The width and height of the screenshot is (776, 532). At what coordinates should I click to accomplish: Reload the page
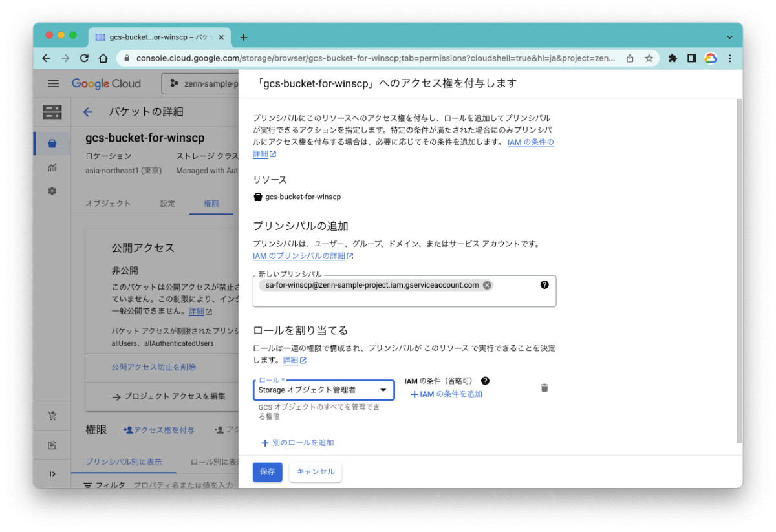click(x=84, y=58)
